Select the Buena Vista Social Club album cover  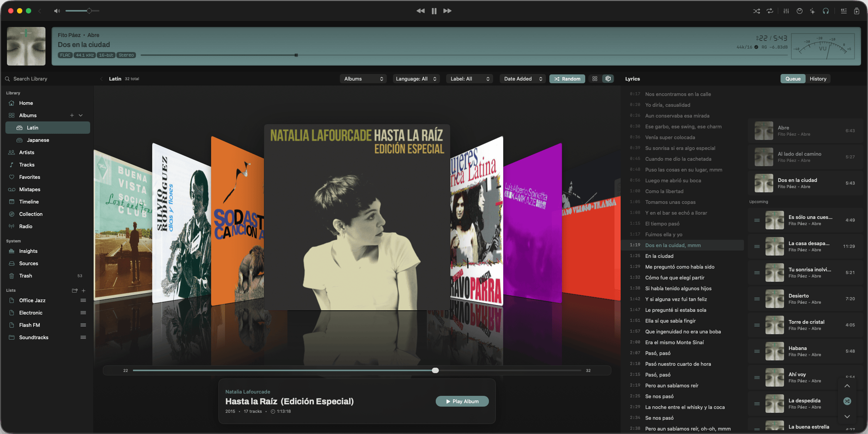tap(123, 227)
